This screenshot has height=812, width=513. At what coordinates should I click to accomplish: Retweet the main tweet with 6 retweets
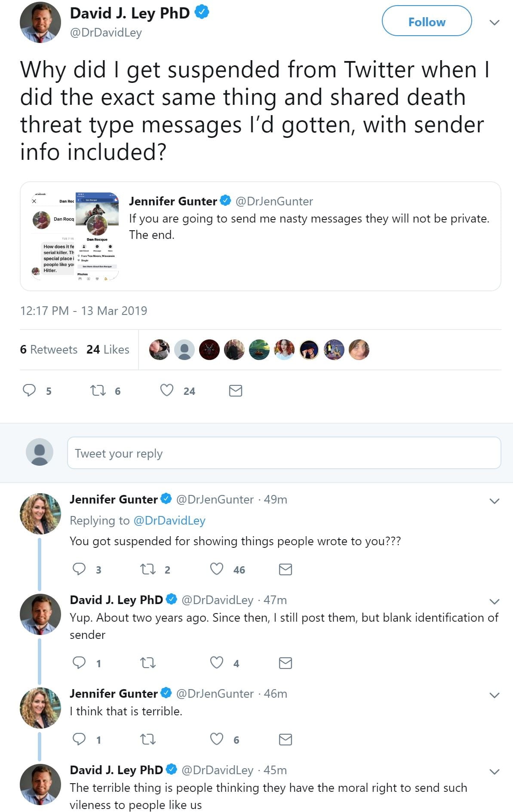click(x=98, y=391)
